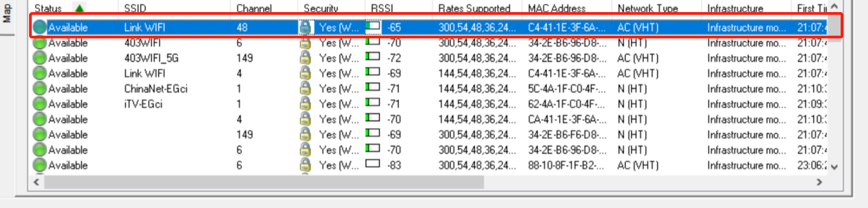Select the 403WIFI_5G SSID cell
The height and width of the screenshot is (208, 868).
(x=151, y=58)
